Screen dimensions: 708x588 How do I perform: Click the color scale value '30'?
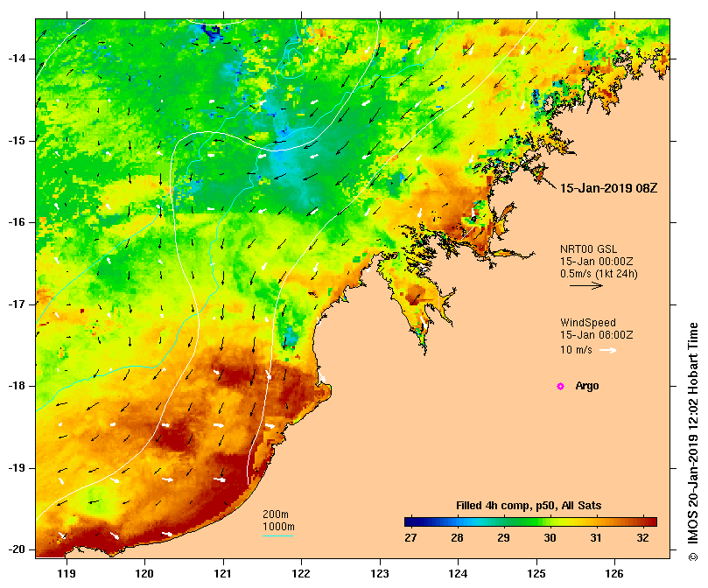550,538
